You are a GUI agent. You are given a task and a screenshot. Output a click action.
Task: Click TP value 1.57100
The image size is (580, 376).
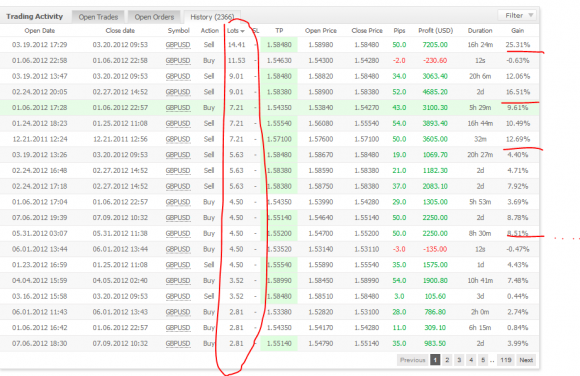tap(279, 139)
